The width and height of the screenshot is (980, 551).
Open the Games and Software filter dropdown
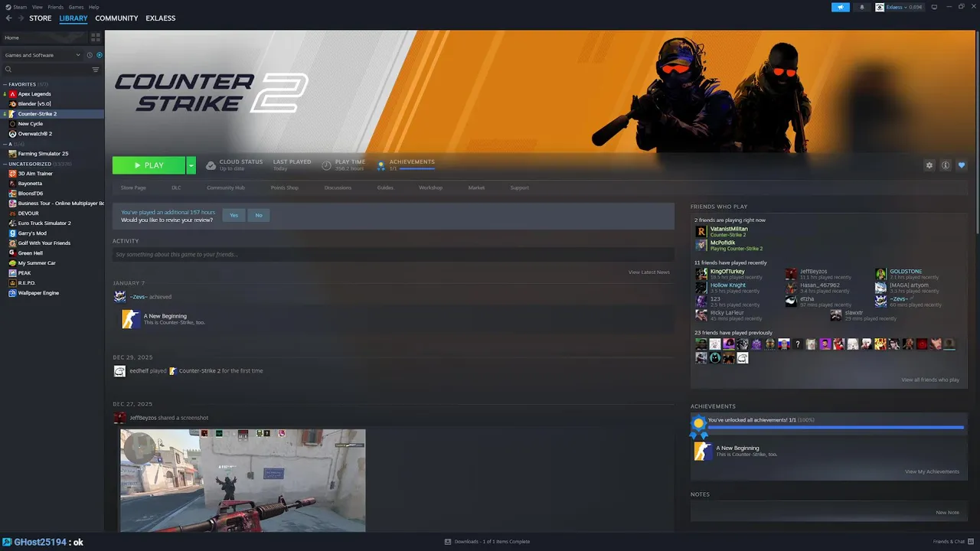[43, 55]
